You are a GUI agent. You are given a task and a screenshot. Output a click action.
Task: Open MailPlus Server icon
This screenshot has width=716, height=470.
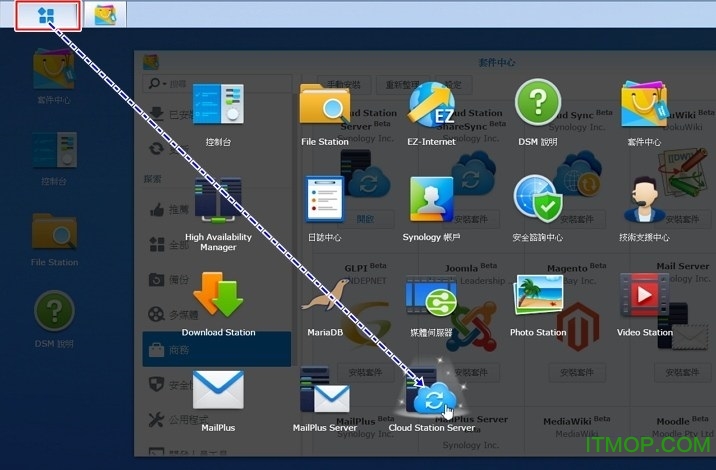pyautogui.click(x=324, y=393)
